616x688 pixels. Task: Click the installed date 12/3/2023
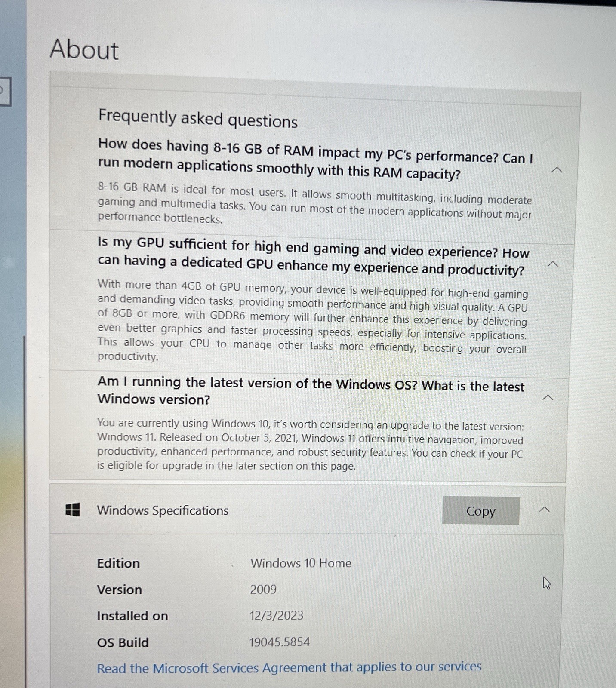coord(276,615)
